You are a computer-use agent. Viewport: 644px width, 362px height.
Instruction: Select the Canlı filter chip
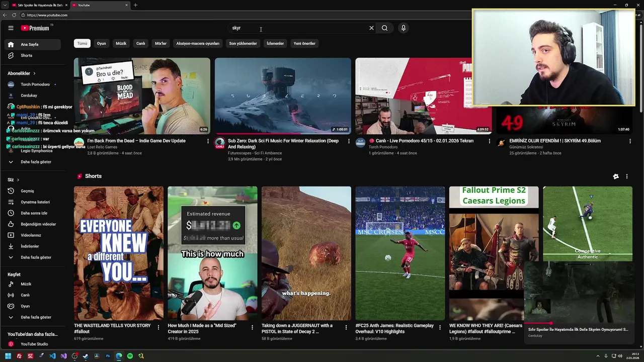[x=141, y=43]
